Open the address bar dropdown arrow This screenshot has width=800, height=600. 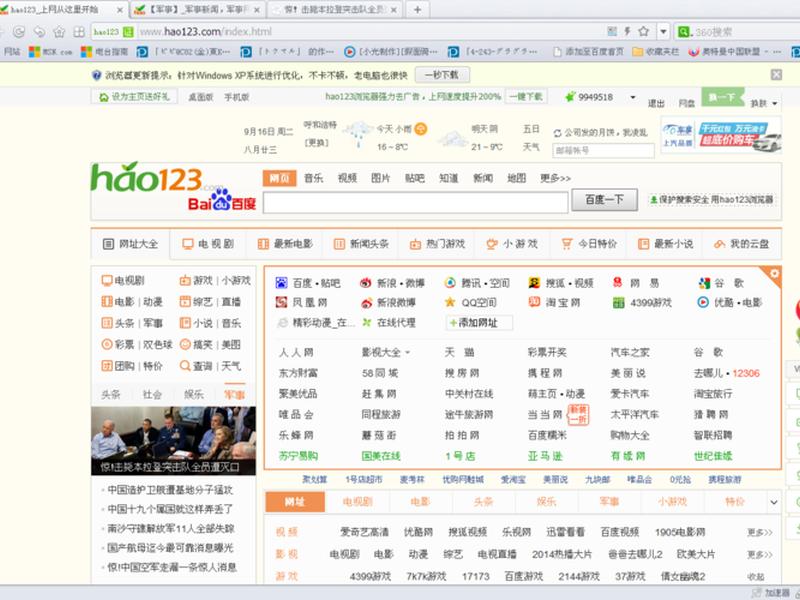(663, 32)
